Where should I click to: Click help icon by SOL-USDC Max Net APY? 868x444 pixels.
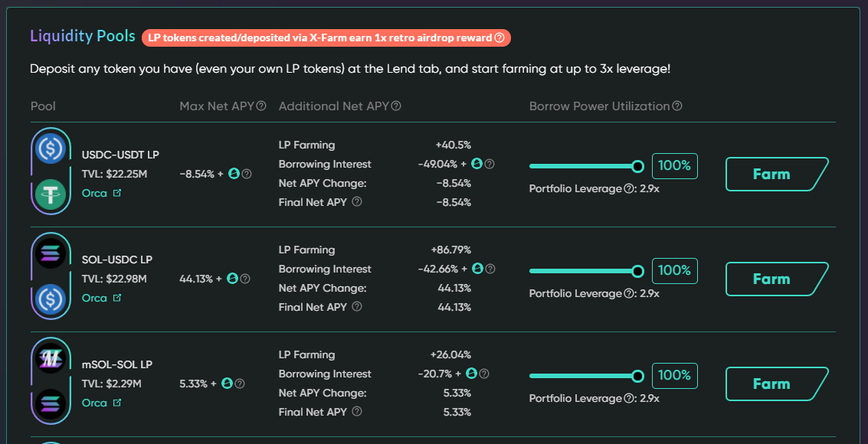(245, 279)
